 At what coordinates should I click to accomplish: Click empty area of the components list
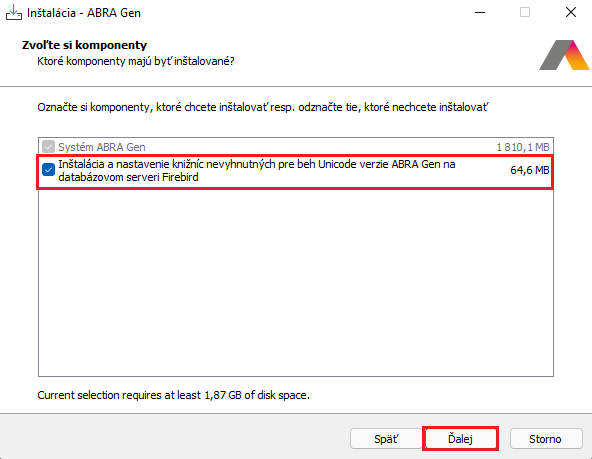[x=296, y=283]
